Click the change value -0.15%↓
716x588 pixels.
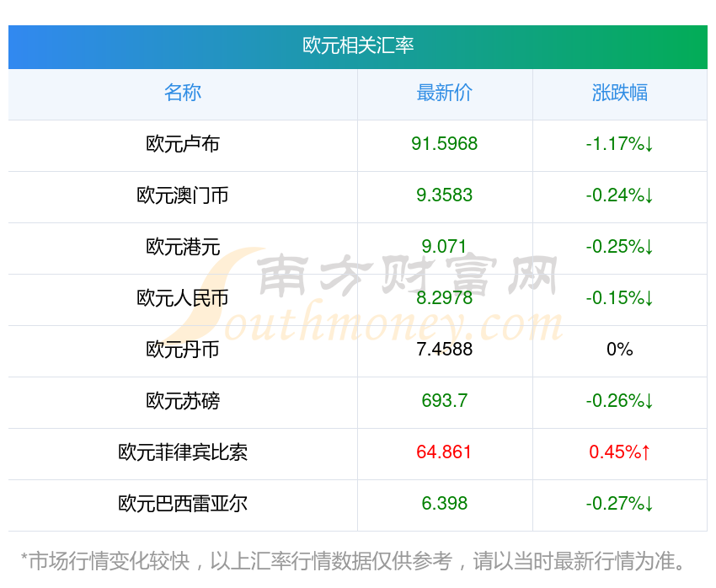(620, 298)
